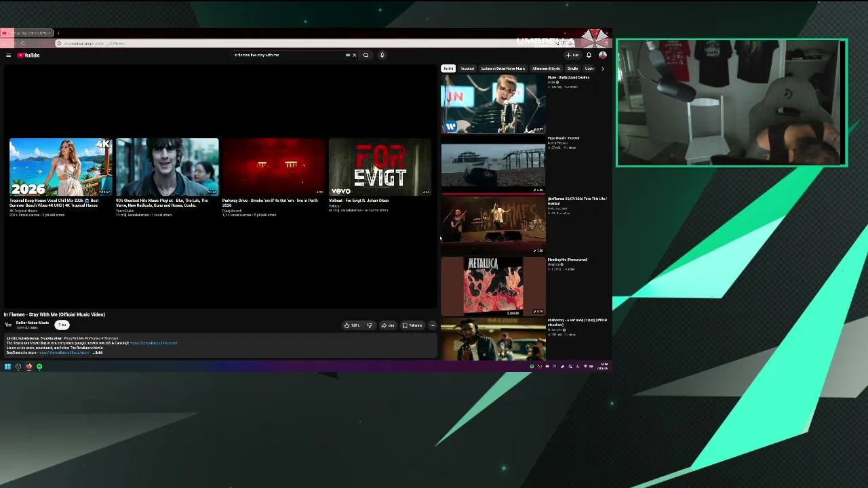
Task: Open Firefox from the taskbar
Action: [28, 367]
